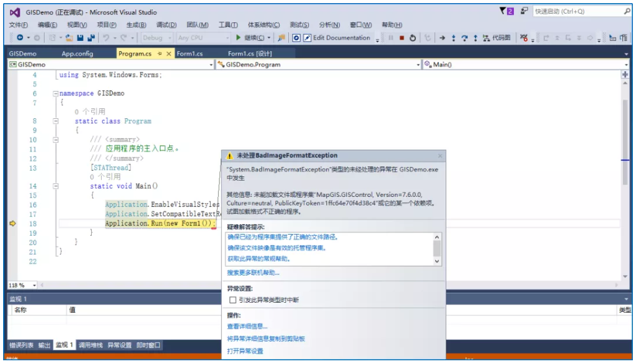Open the 118 % zoom level dropdown
The height and width of the screenshot is (364, 636).
point(22,285)
